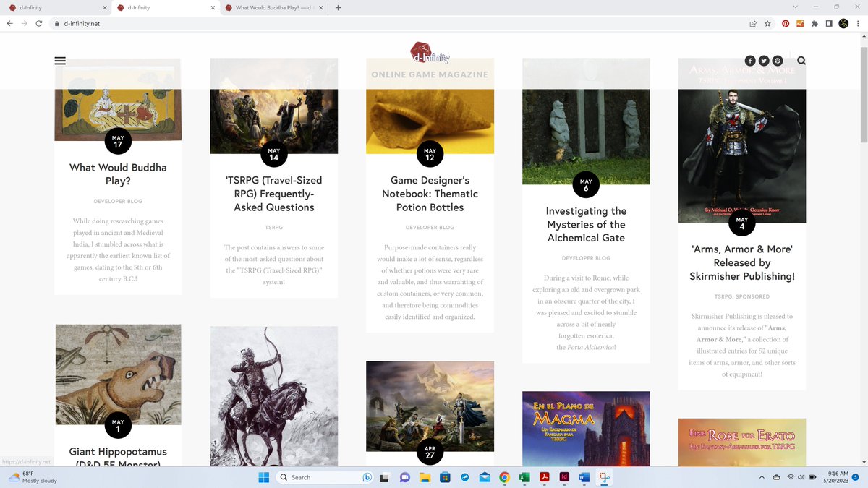This screenshot has width=868, height=488.
Task: Open the Chrome profile avatar
Action: pos(843,23)
